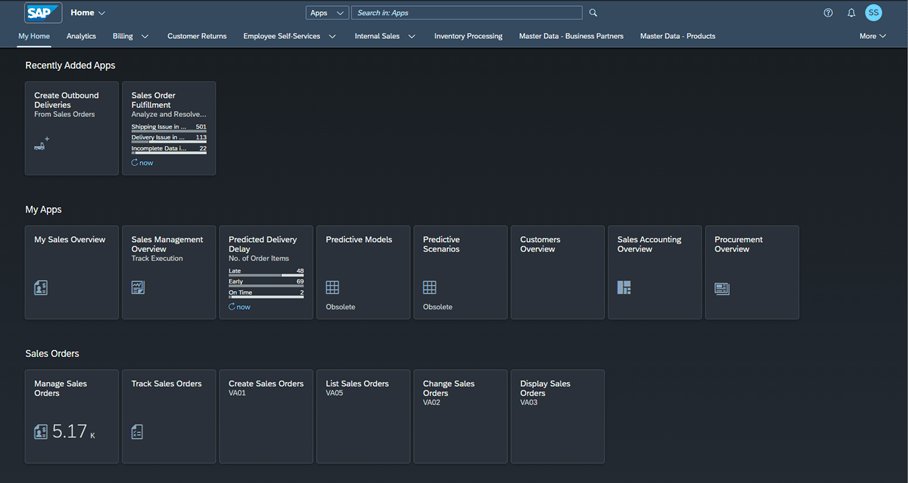Click Procurement Overview tile icon
908x483 pixels.
[722, 289]
